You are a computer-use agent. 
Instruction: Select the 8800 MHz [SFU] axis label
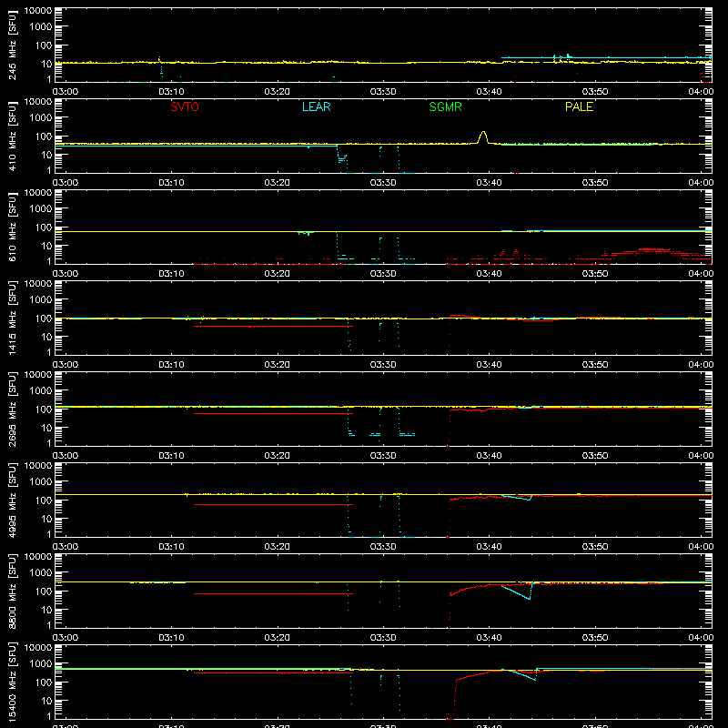click(x=12, y=591)
